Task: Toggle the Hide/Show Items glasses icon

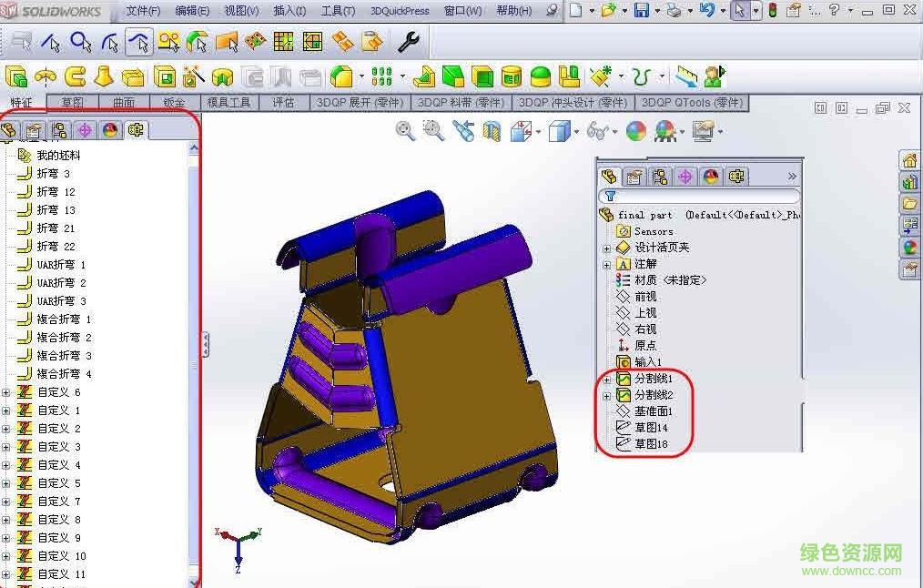Action: [599, 130]
